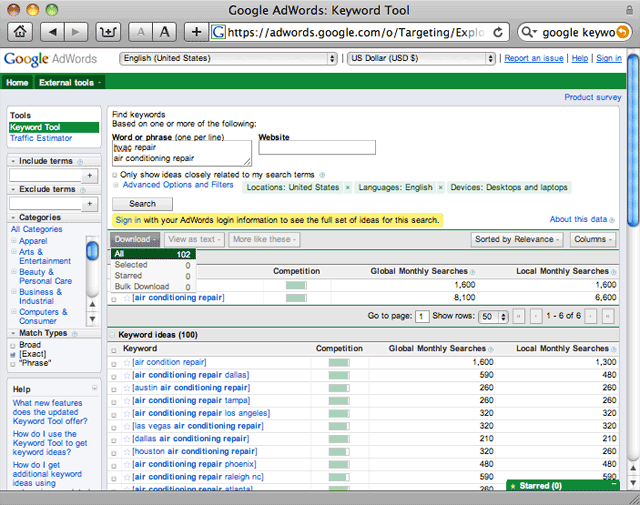This screenshot has height=505, width=640.
Task: Enable Broad match type
Action: (13, 346)
